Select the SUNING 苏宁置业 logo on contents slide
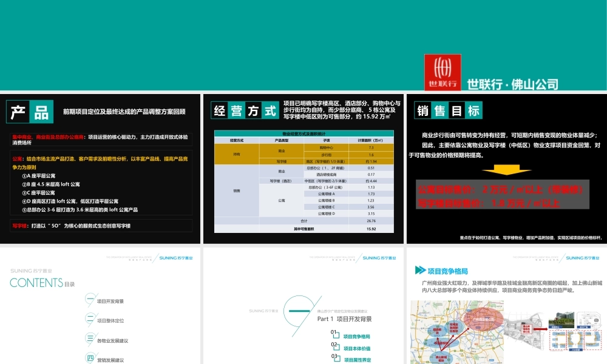The image size is (607, 364). pyautogui.click(x=176, y=257)
